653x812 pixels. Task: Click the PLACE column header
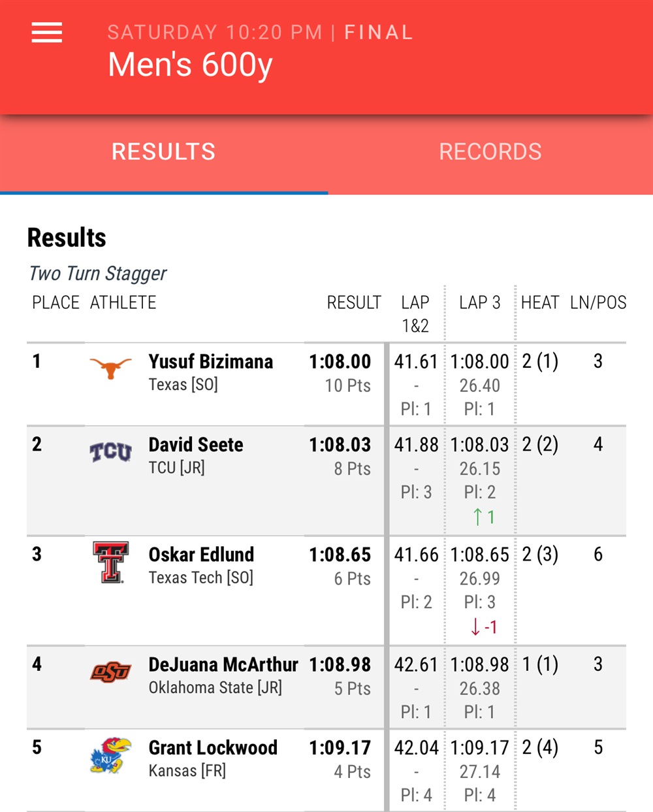(56, 302)
